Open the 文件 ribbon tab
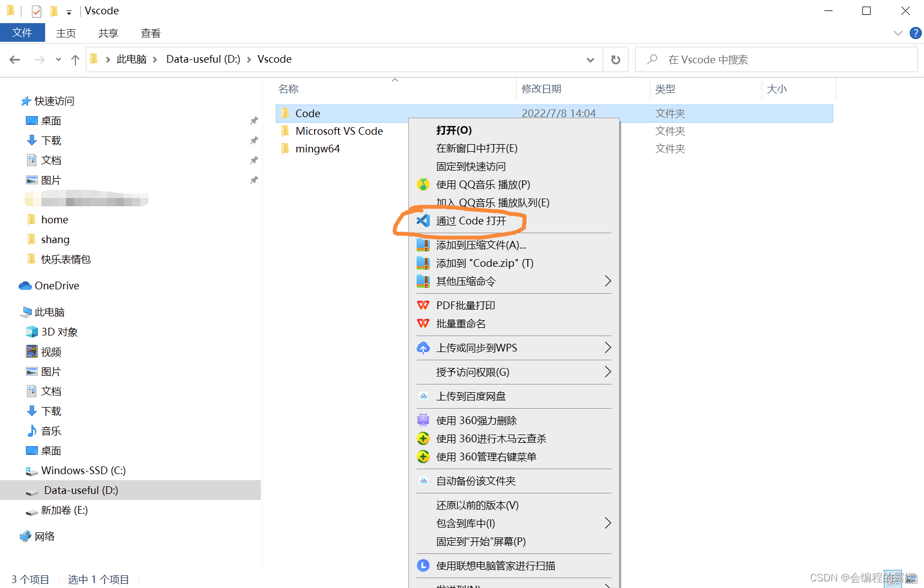This screenshot has width=924, height=588. [22, 33]
